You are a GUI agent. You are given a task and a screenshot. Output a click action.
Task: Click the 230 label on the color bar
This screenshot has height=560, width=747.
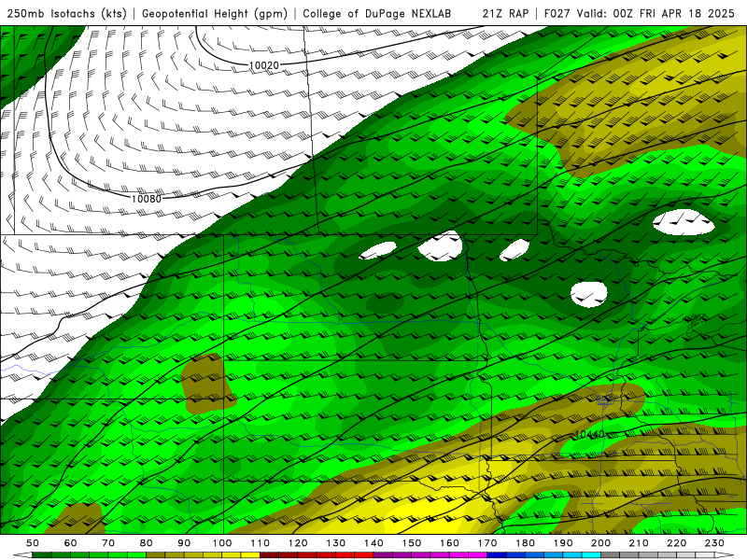tap(714, 543)
